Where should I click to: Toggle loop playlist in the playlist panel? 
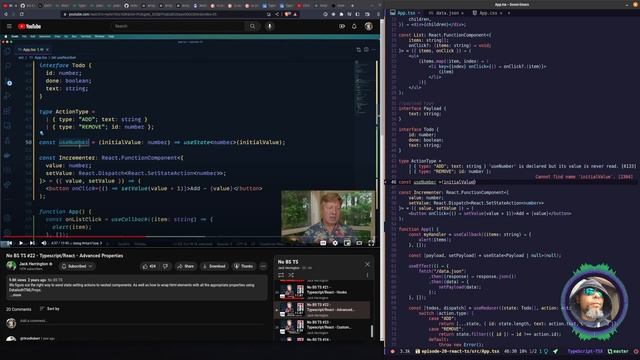(x=281, y=275)
